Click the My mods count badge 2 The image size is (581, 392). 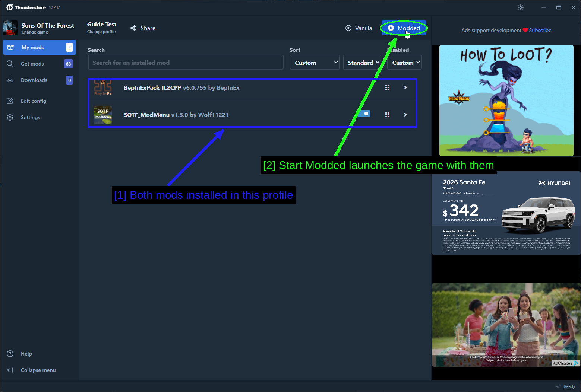coord(69,47)
